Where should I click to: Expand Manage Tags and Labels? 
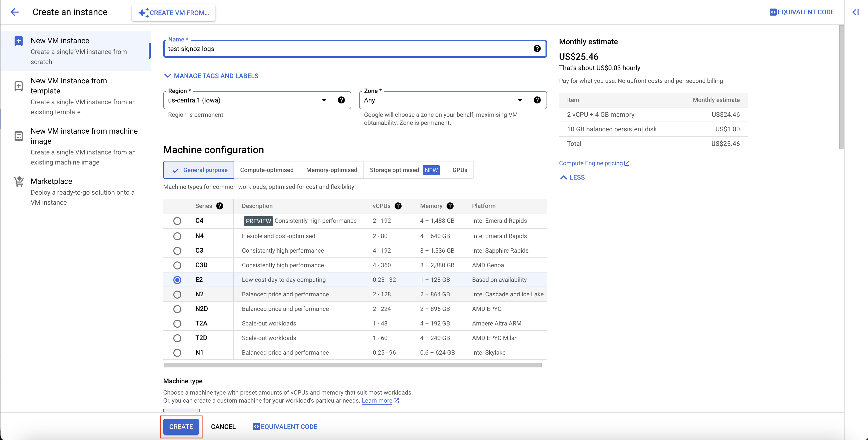(x=211, y=76)
